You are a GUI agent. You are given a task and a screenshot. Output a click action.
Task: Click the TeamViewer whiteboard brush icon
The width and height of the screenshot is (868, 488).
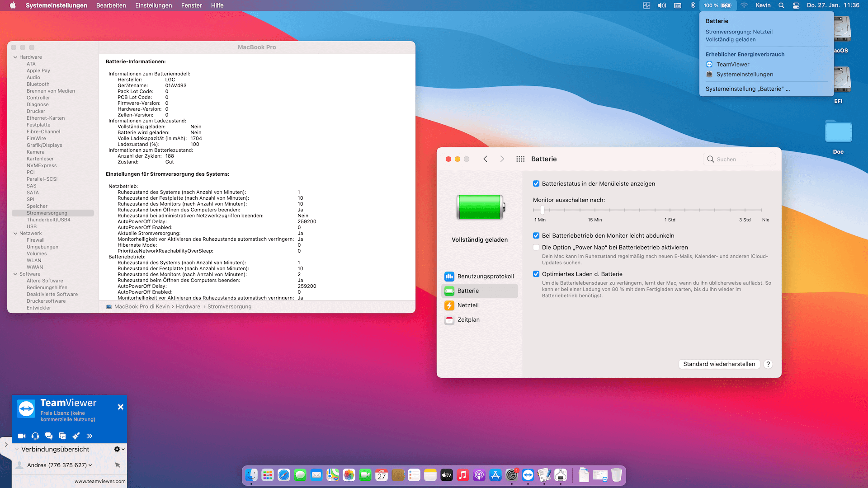click(x=76, y=436)
